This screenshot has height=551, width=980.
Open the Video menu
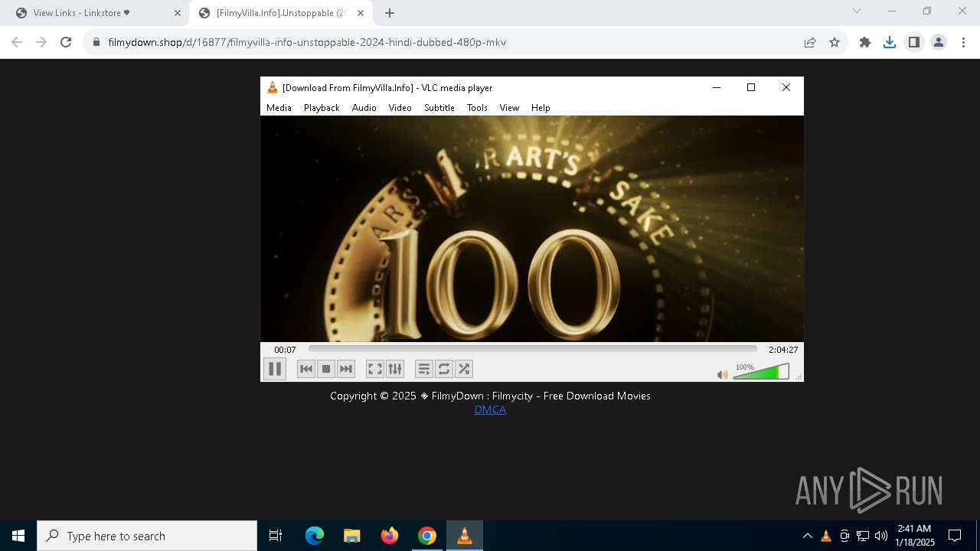click(400, 108)
